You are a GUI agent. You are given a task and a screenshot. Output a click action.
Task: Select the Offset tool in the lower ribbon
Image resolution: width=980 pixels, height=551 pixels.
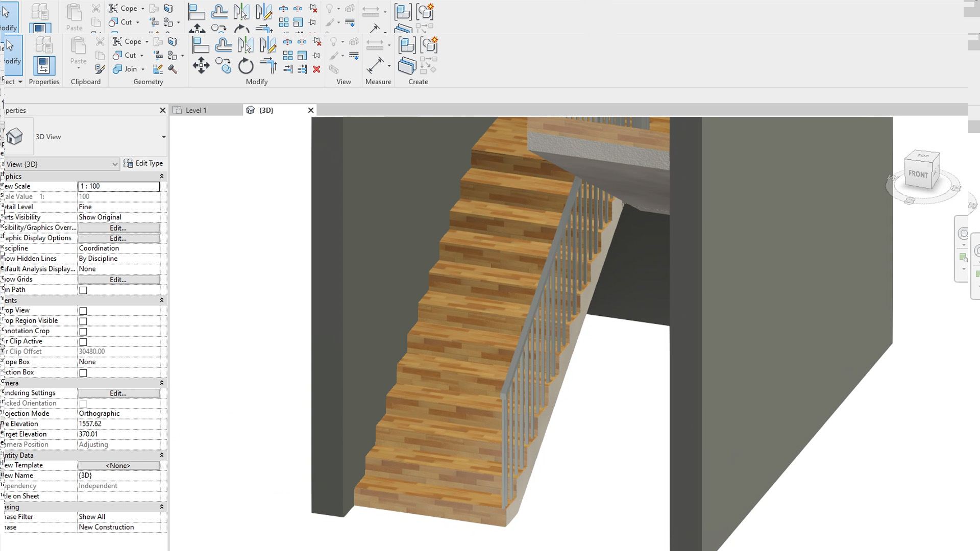(x=223, y=45)
